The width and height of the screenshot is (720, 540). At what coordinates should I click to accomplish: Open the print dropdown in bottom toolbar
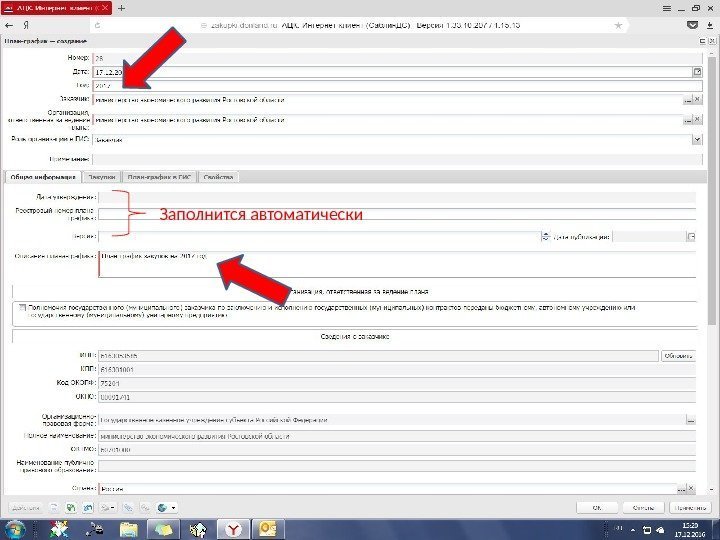click(x=108, y=508)
